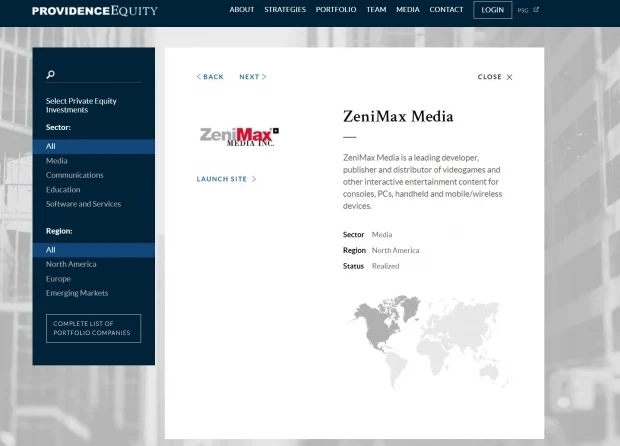The image size is (620, 446).
Task: Select the All sector filter
Action: pos(94,146)
